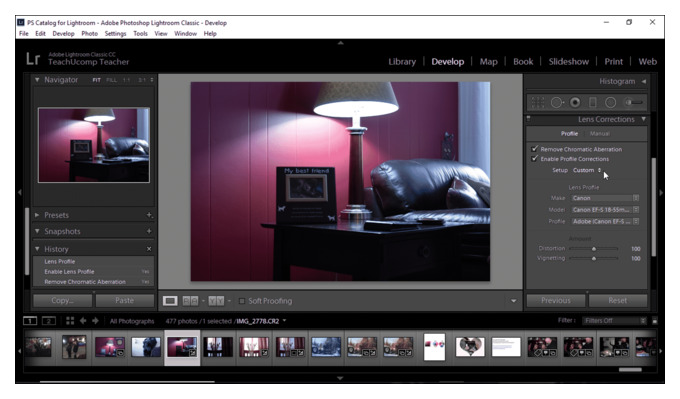Click the Y|Y before/after view icon
680x399 pixels.
pyautogui.click(x=216, y=301)
